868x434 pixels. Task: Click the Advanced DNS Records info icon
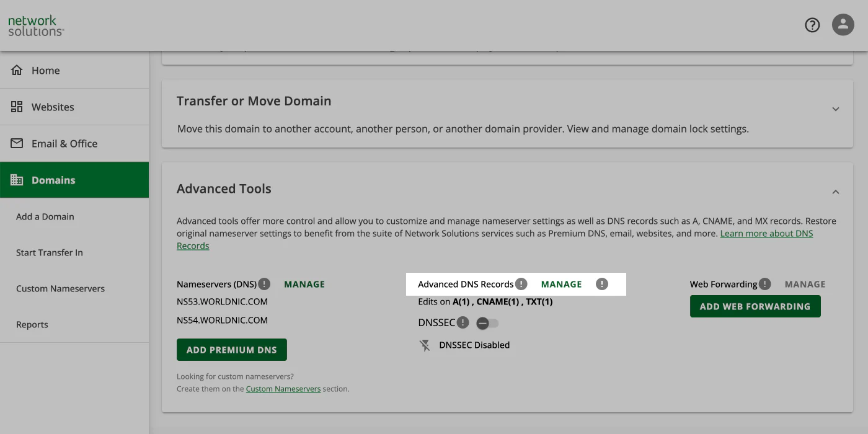[x=521, y=283]
